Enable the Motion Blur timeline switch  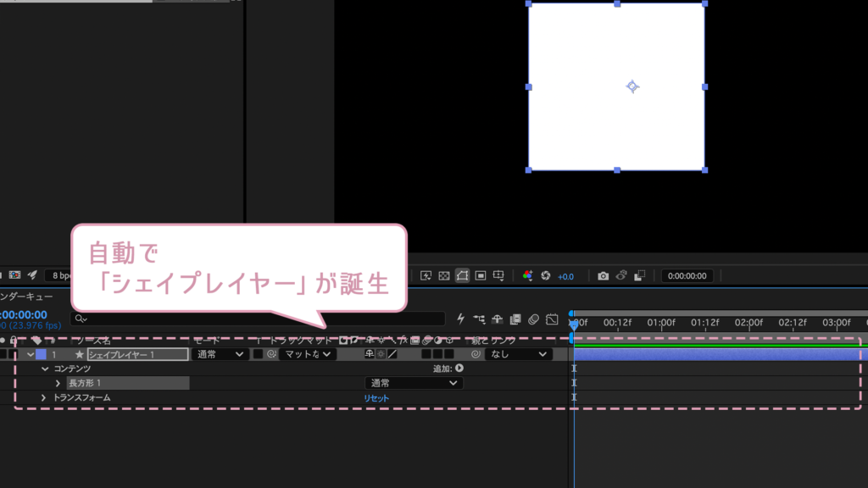point(534,319)
